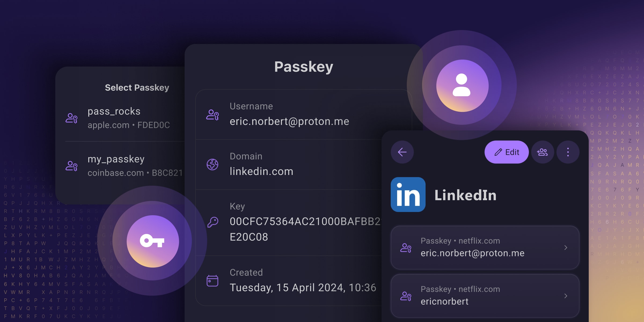Expand chevron on eric.norbert@proton.me passkey row
The height and width of the screenshot is (322, 644).
click(566, 248)
